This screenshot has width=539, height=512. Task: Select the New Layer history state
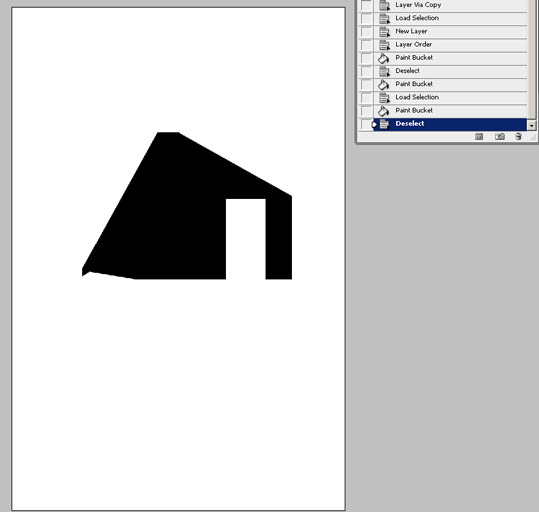[450, 32]
